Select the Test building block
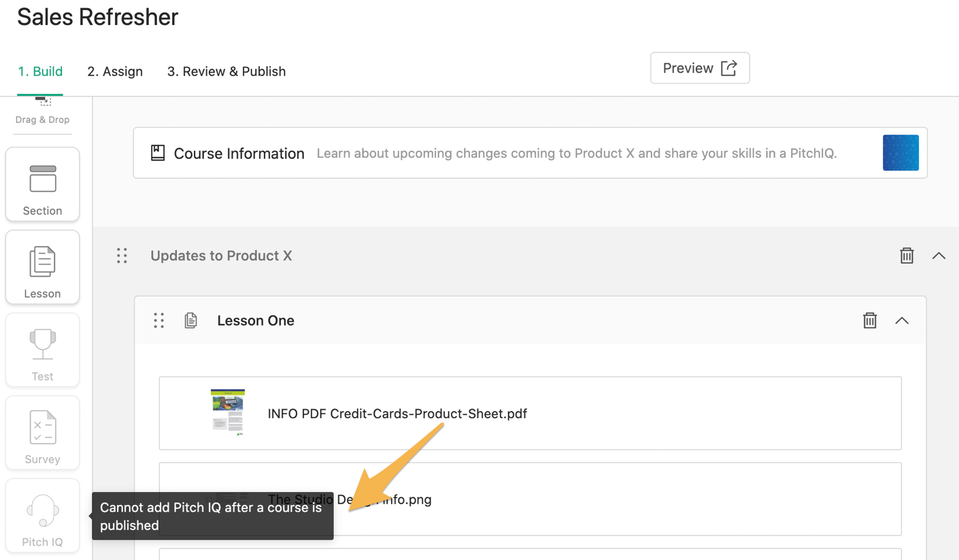Image resolution: width=959 pixels, height=560 pixels. 42,350
